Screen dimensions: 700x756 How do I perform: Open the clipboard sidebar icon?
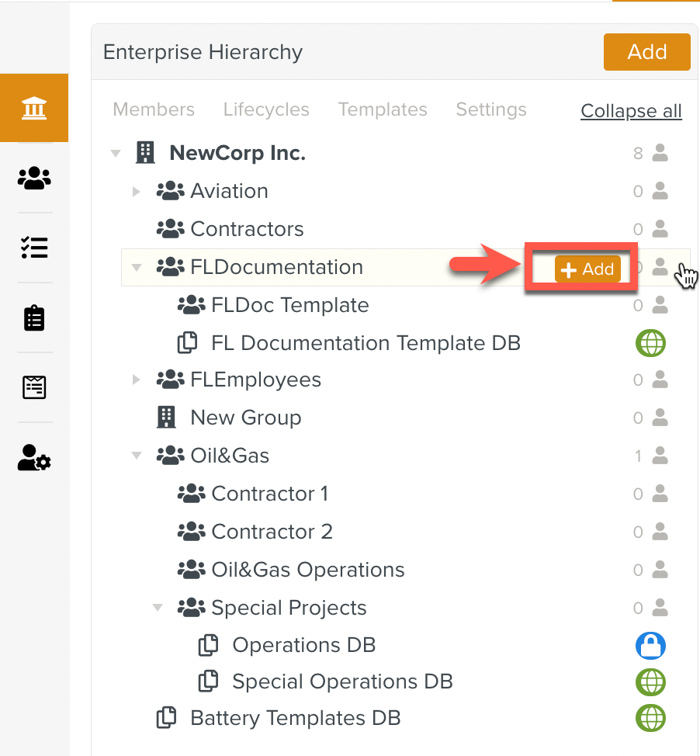point(34,318)
